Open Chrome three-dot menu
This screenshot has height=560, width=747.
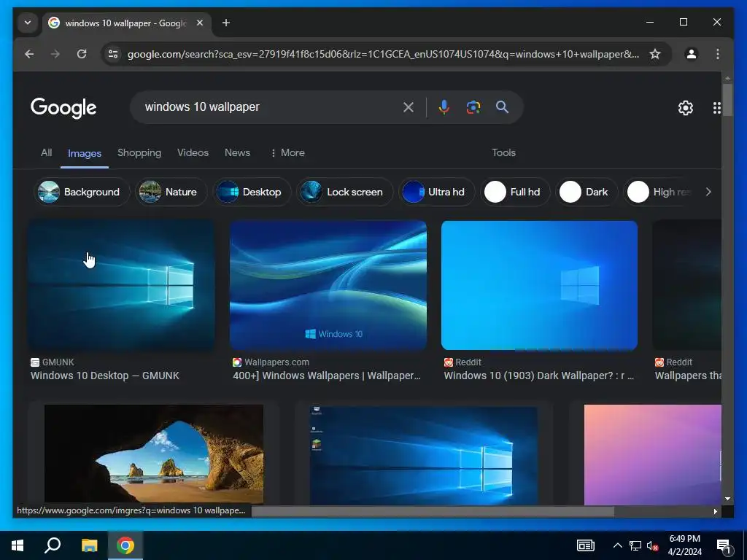[718, 54]
